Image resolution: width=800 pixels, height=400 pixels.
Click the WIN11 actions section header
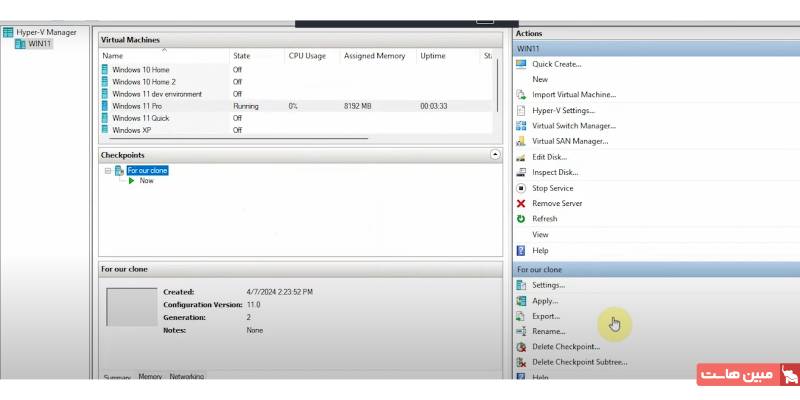656,49
